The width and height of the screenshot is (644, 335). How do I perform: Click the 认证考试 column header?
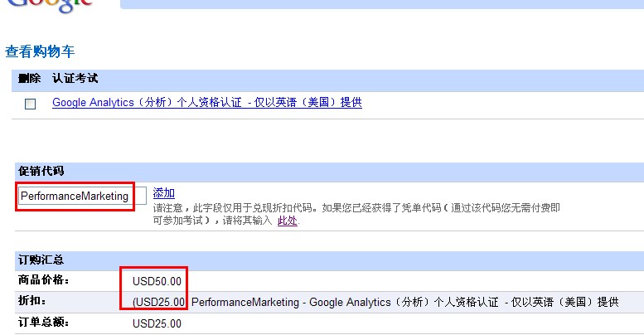tap(75, 78)
